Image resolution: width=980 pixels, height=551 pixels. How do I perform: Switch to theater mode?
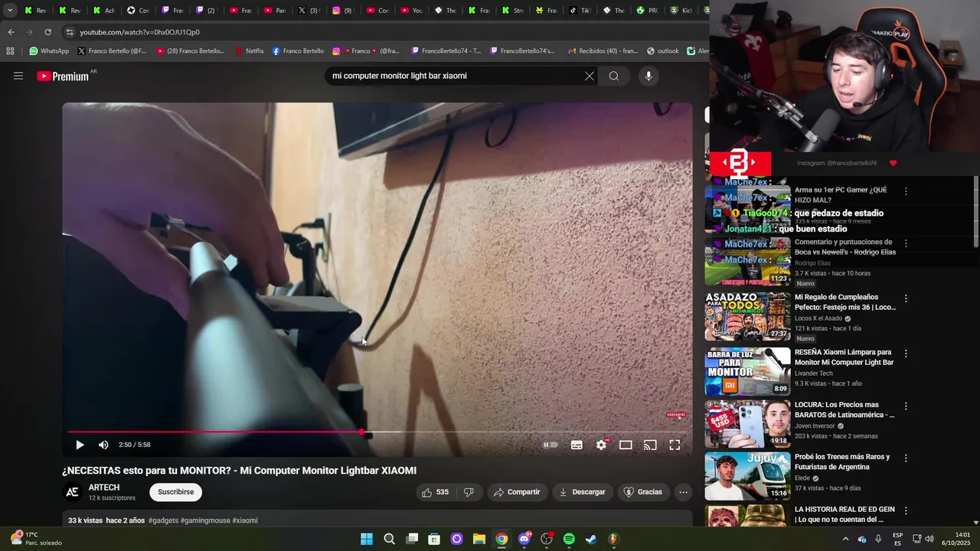click(626, 445)
